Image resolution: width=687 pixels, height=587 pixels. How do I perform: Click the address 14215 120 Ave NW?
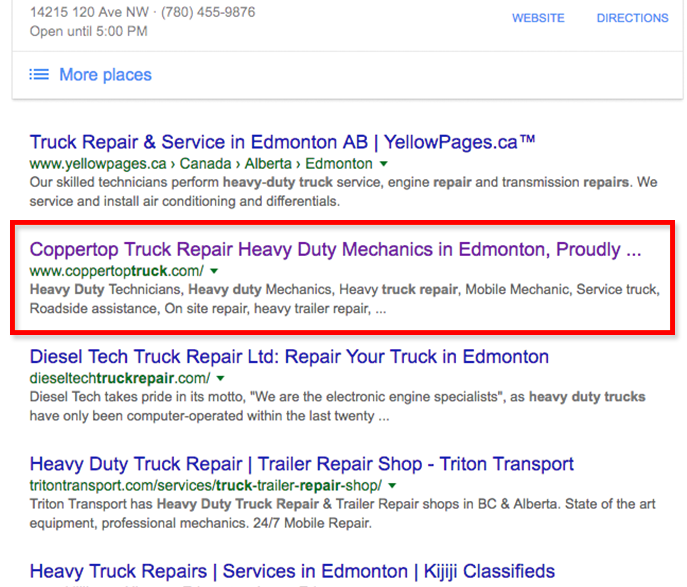point(87,13)
